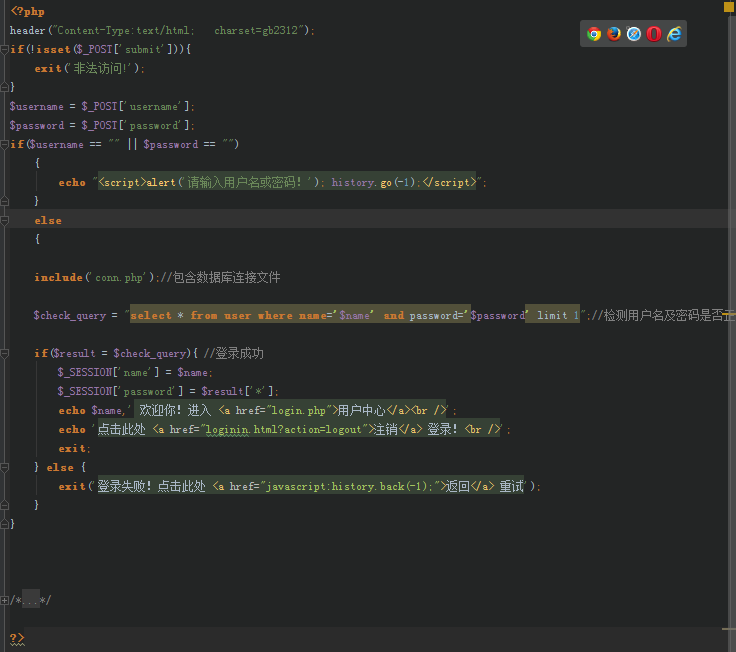Collapse the if($result = $check_query) block
This screenshot has height=652, width=736.
click(4, 353)
